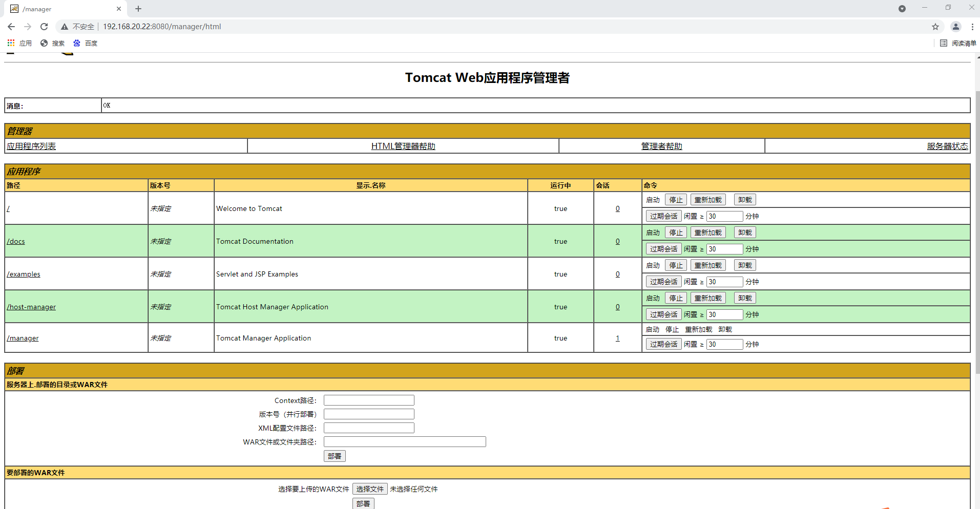Click idle minutes field for /examples
Screen dimensions: 980x509
(724, 282)
